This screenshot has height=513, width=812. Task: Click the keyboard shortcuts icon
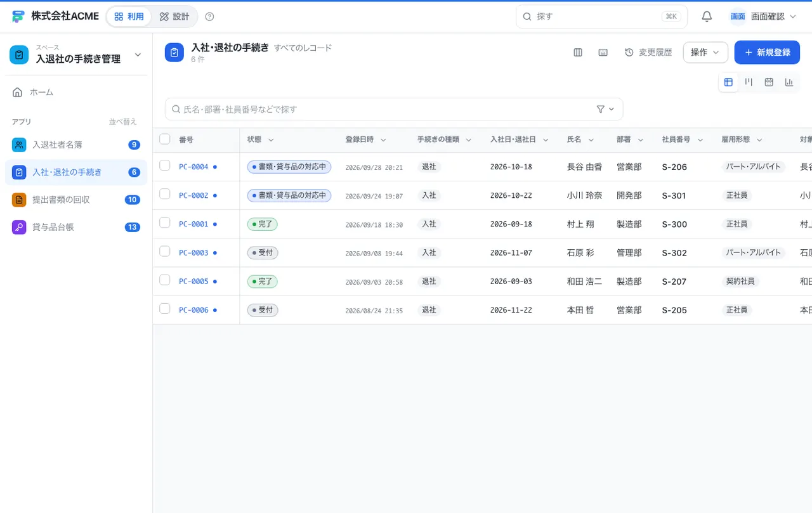pyautogui.click(x=603, y=53)
